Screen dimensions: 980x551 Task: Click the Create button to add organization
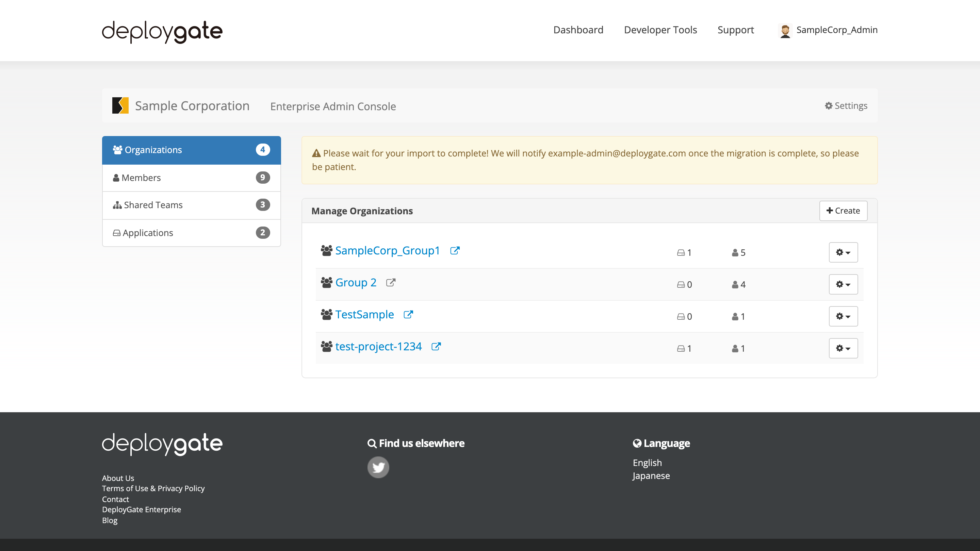pyautogui.click(x=843, y=210)
